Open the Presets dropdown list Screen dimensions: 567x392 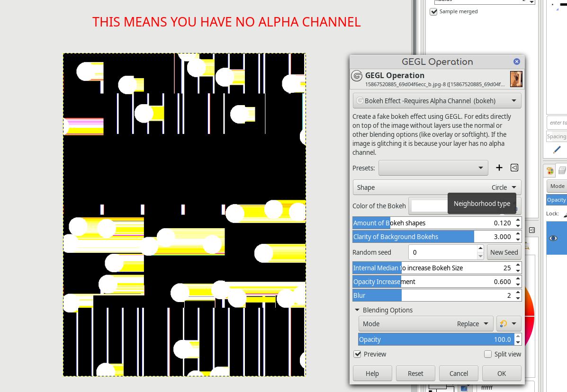click(433, 168)
